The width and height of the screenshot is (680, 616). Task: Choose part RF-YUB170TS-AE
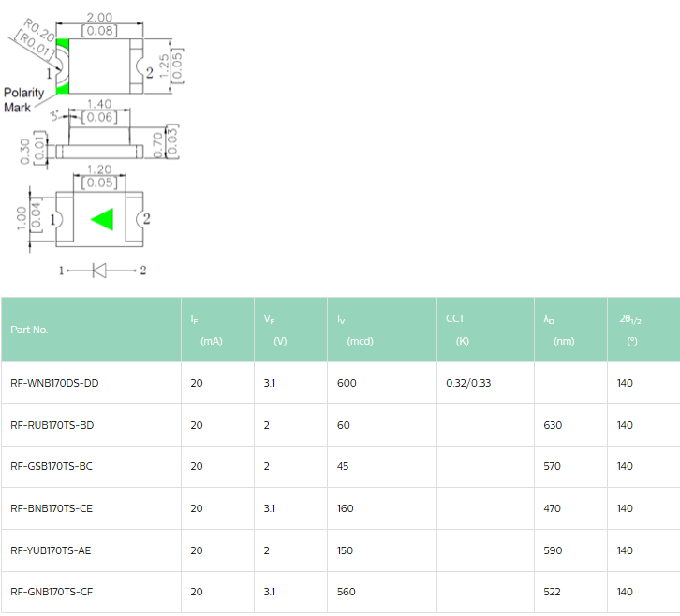pyautogui.click(x=52, y=550)
